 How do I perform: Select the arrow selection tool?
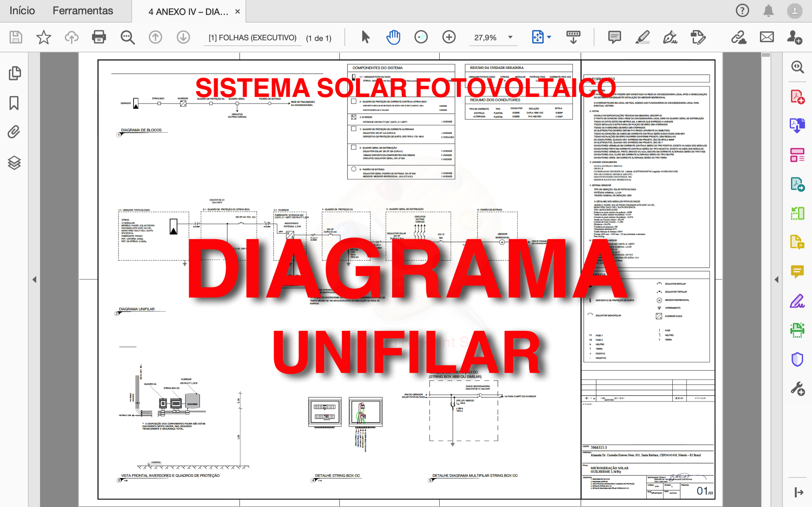(x=365, y=37)
